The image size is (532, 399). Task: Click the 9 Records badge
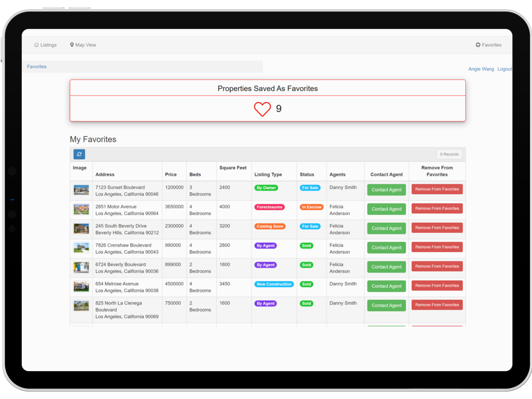point(449,154)
